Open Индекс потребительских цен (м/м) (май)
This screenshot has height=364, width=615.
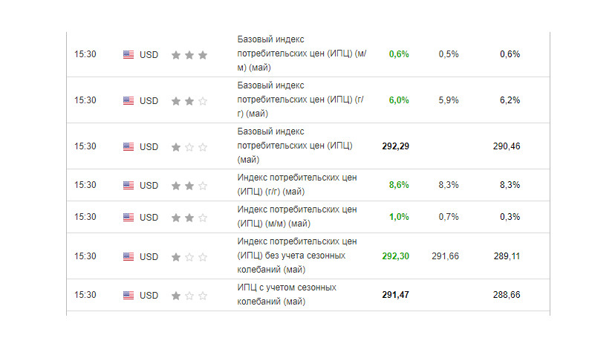[x=297, y=216]
